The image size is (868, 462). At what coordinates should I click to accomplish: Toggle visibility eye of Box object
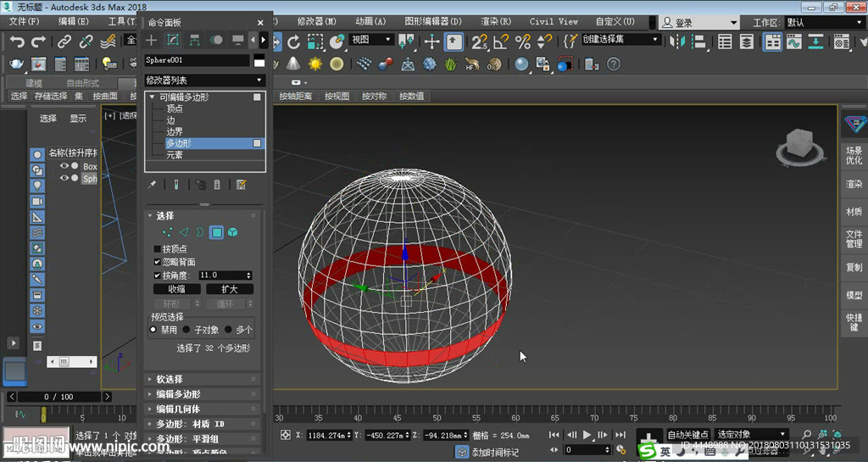(64, 166)
